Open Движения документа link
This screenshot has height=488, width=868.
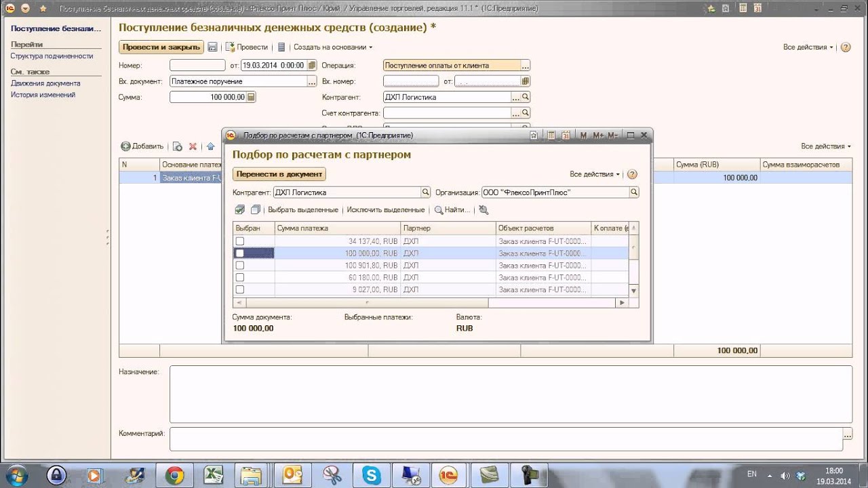pos(45,83)
